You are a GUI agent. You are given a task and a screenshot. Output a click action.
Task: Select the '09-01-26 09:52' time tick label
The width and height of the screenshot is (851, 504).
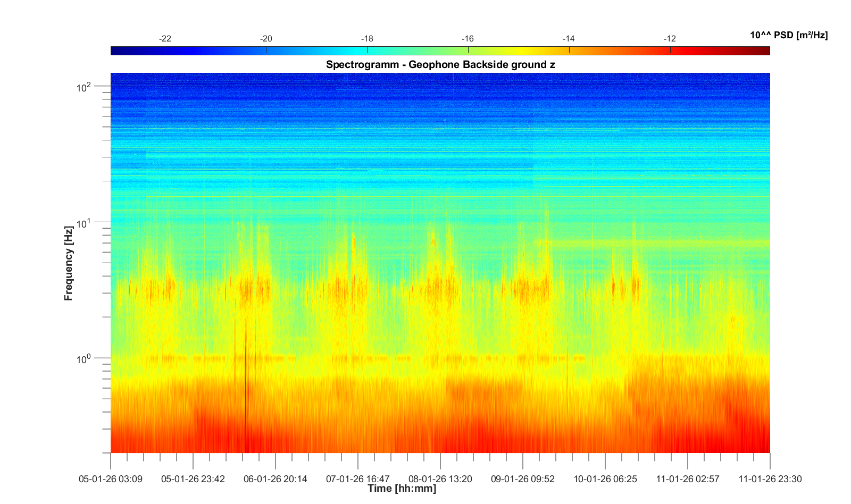point(522,479)
